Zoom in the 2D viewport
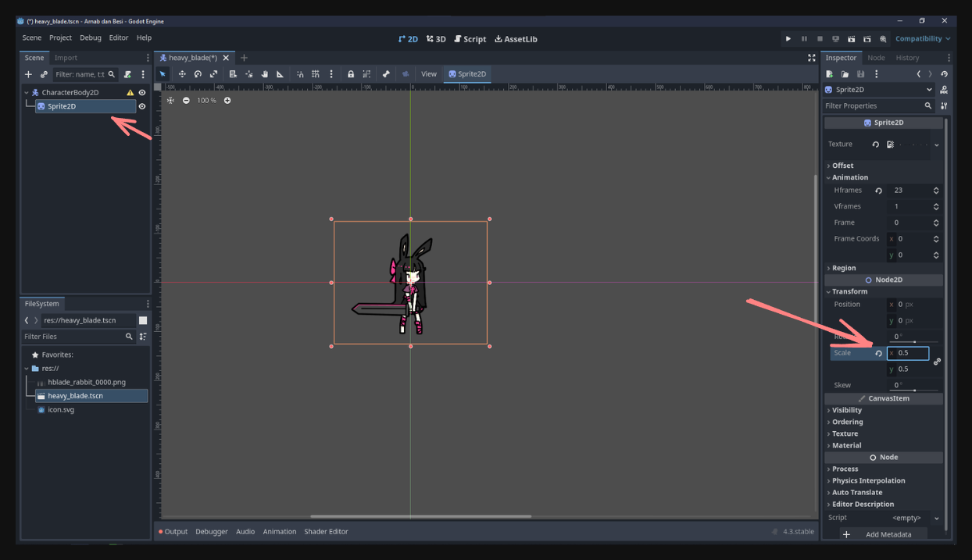Viewport: 972px width, 560px height. (x=227, y=101)
